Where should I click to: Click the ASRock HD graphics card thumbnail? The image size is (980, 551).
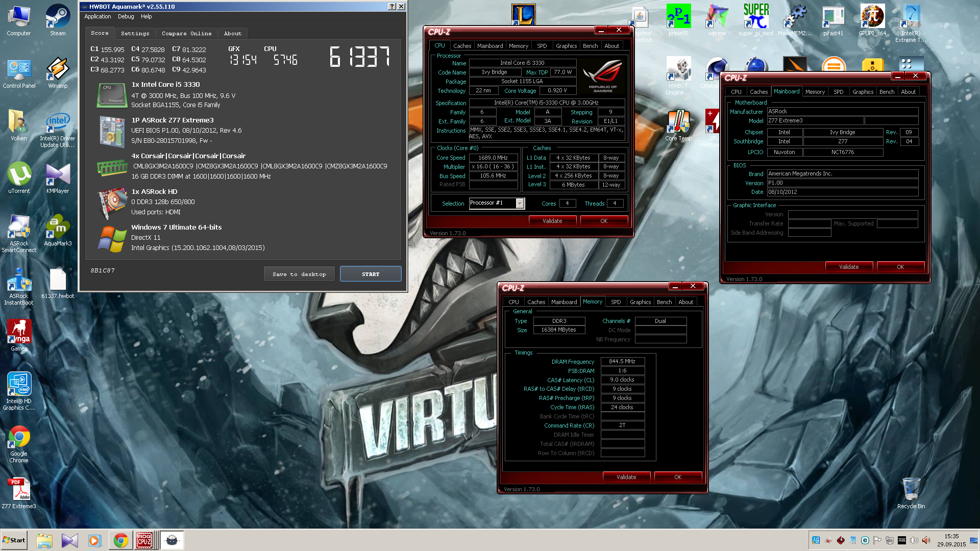click(112, 203)
